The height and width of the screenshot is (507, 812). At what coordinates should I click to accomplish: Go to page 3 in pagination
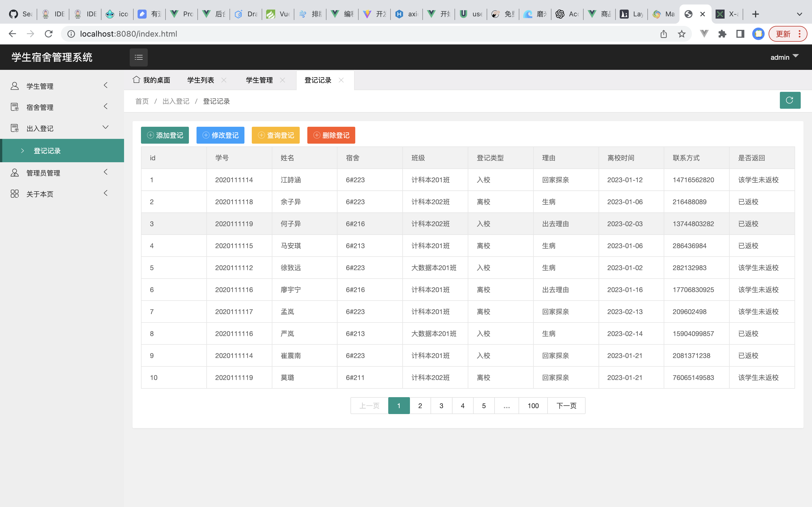441,406
